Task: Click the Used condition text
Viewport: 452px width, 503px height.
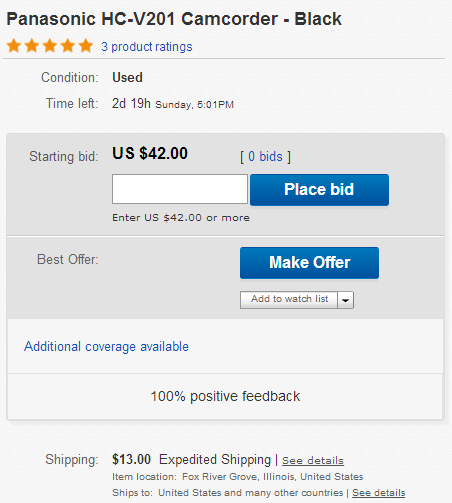Action: tap(127, 77)
